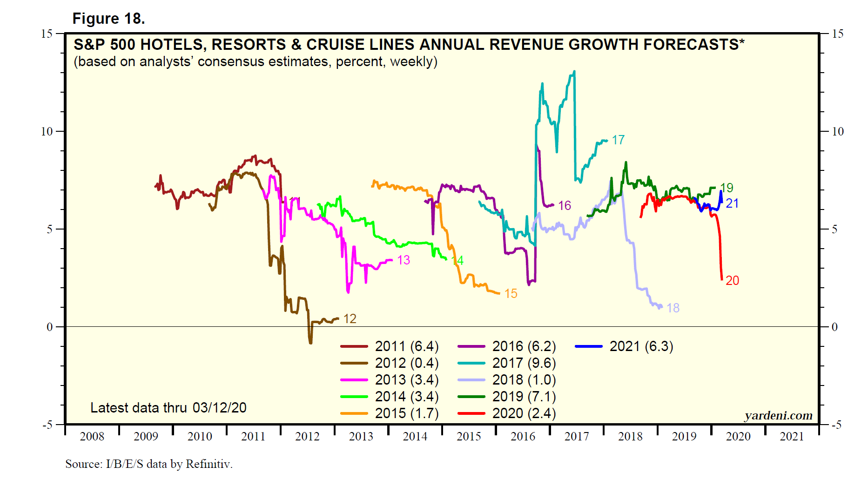
Task: Click the chart title heading text
Action: pos(409,45)
